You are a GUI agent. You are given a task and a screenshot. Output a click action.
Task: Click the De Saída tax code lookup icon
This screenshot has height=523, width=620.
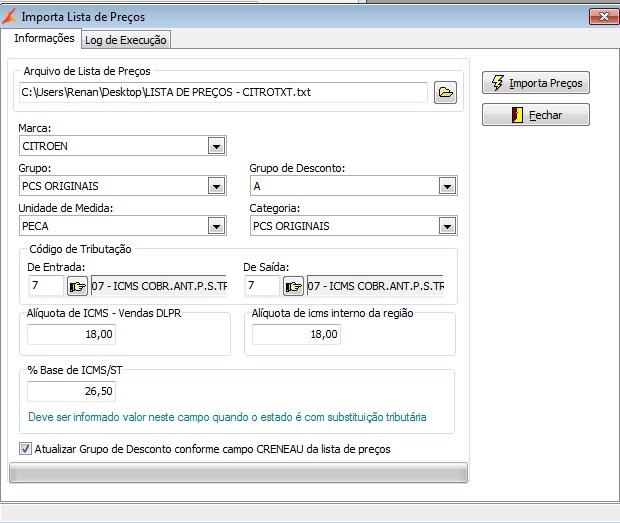293,286
